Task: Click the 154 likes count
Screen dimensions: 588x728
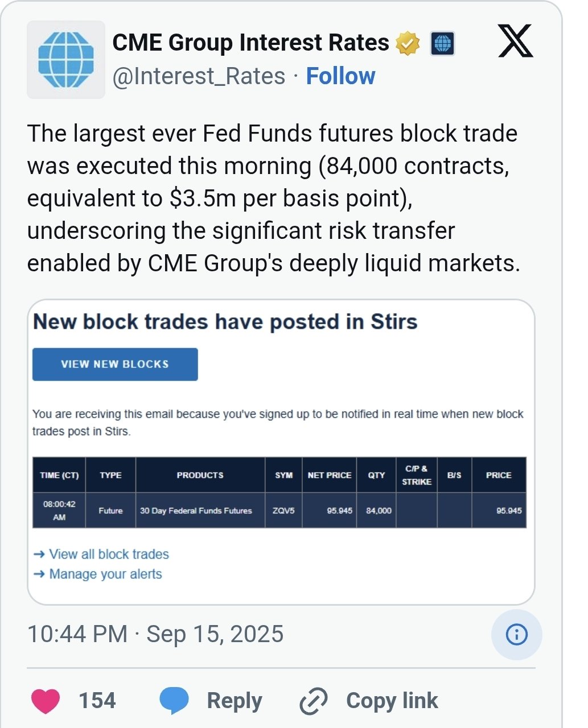Action: tap(97, 701)
